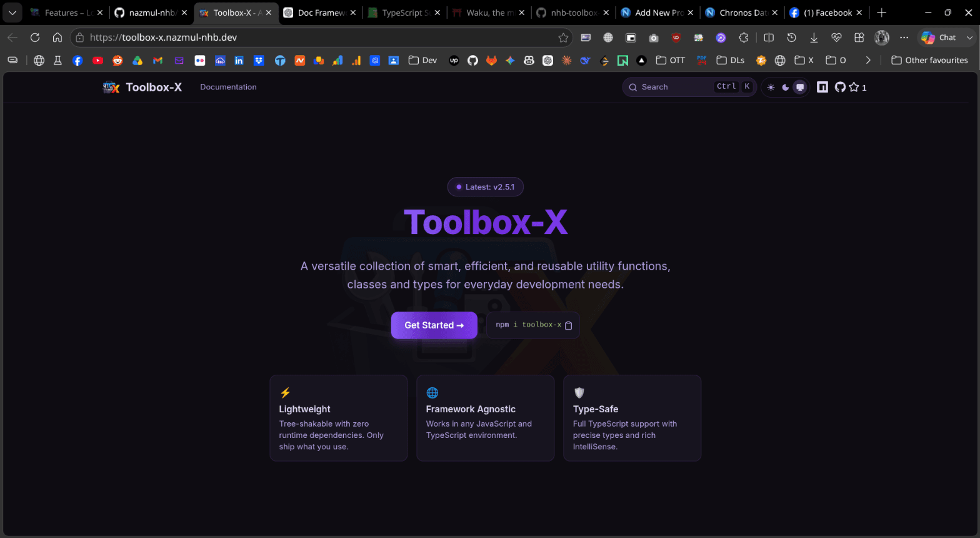Open the Type-Safe feature card
The height and width of the screenshot is (538, 980).
tap(632, 418)
